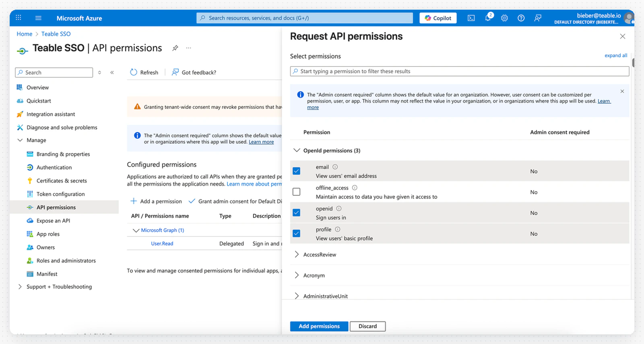Click the expand all link

(616, 56)
